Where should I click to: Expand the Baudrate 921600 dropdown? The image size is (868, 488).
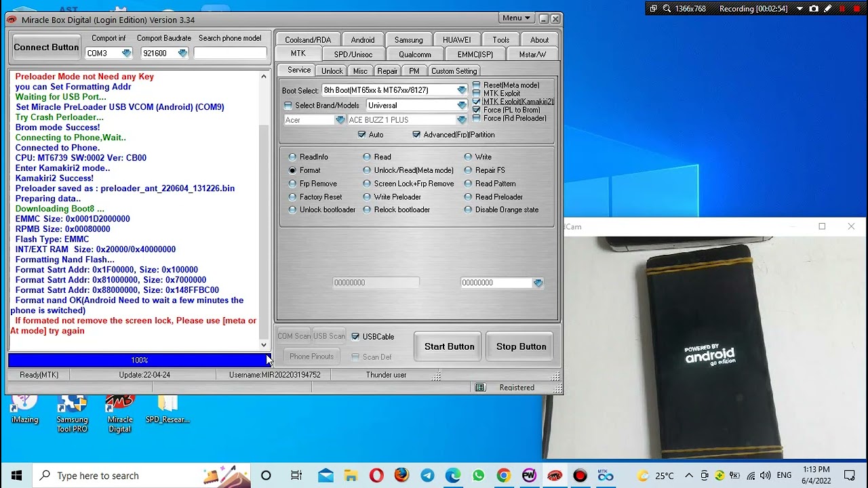point(182,53)
